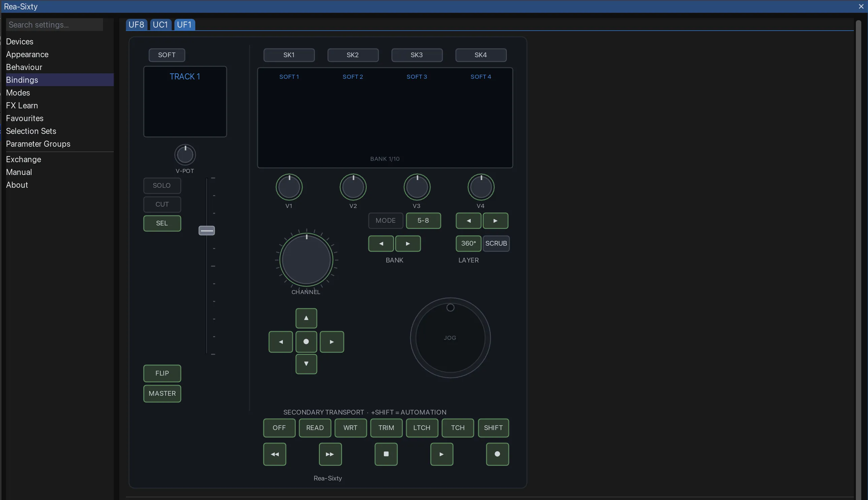
Task: Toggle the SOLO button
Action: click(x=162, y=185)
